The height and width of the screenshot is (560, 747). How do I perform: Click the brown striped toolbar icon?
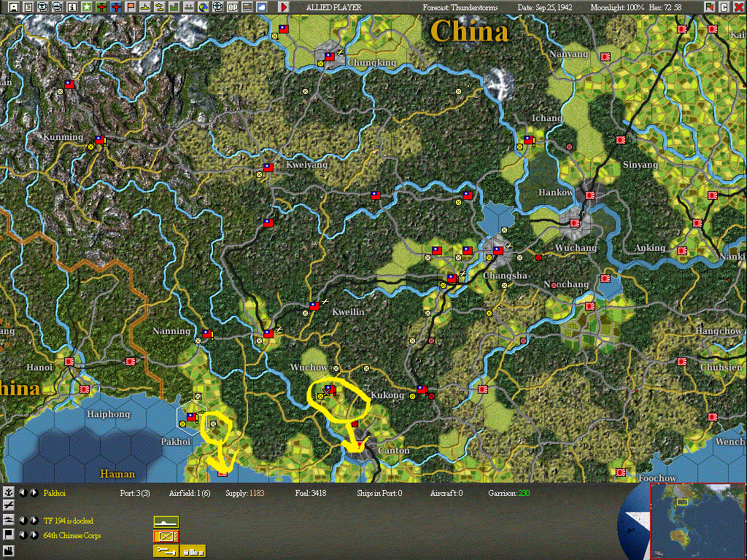coord(247,7)
